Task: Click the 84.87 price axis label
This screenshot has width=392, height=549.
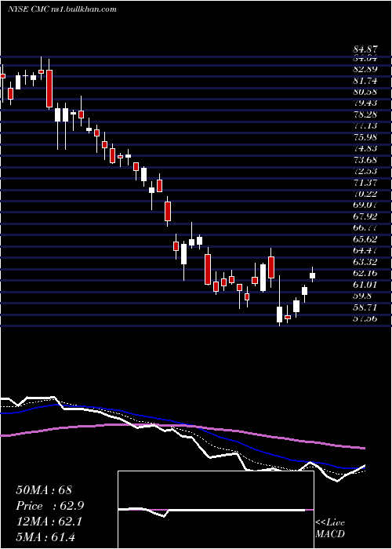Action: (365, 50)
